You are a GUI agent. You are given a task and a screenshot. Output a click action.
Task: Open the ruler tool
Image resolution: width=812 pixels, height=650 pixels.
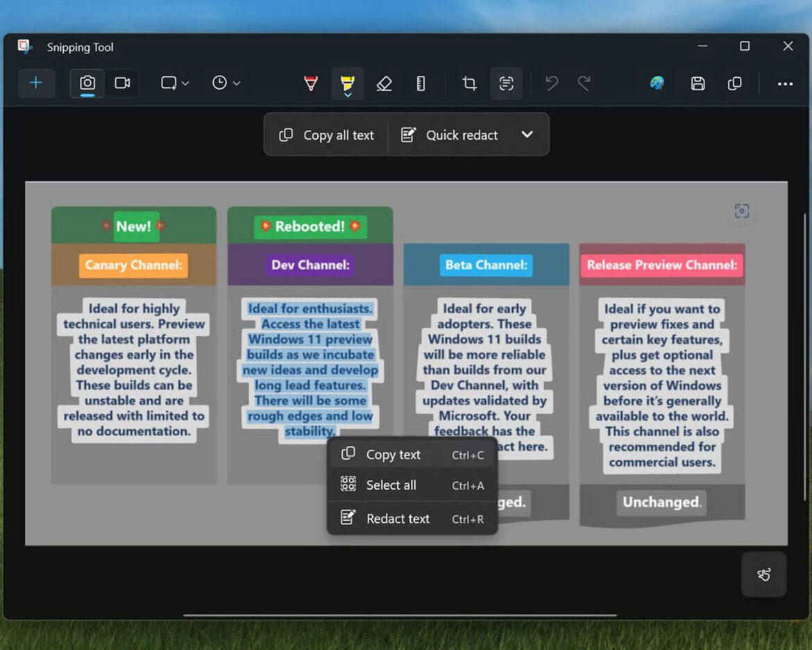421,83
